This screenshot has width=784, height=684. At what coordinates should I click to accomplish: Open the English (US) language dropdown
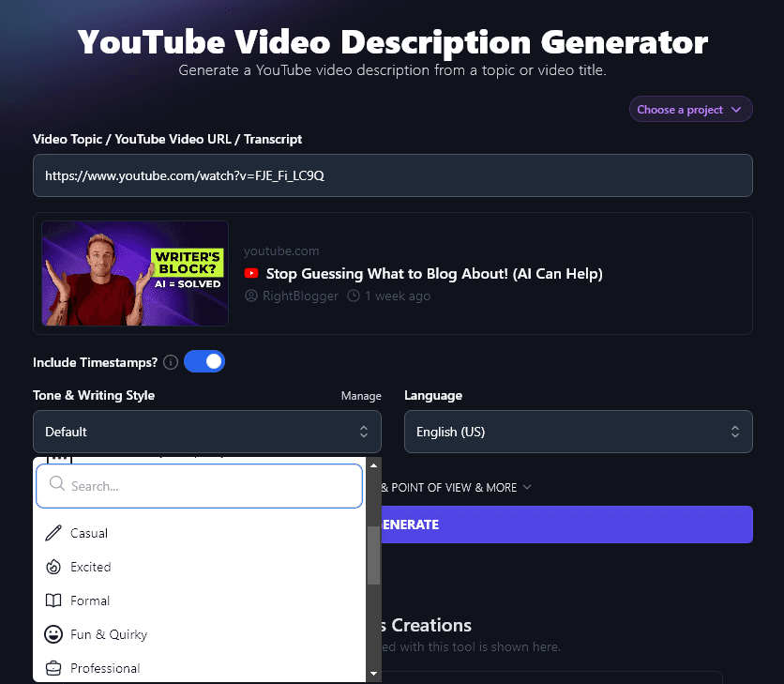[x=578, y=431]
